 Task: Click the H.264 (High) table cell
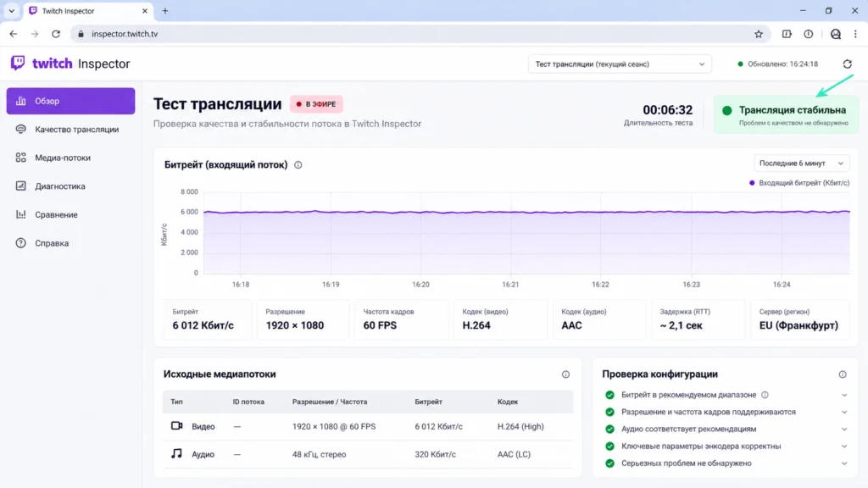click(x=520, y=427)
